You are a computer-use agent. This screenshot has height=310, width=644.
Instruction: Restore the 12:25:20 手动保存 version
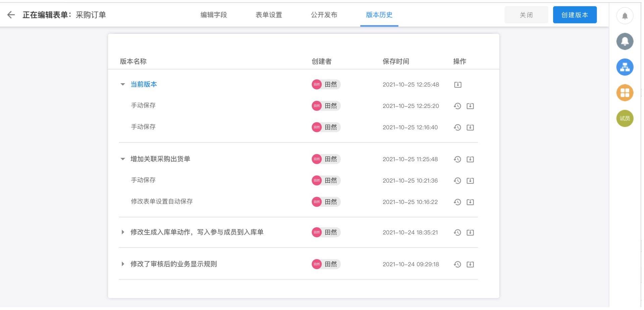point(457,106)
